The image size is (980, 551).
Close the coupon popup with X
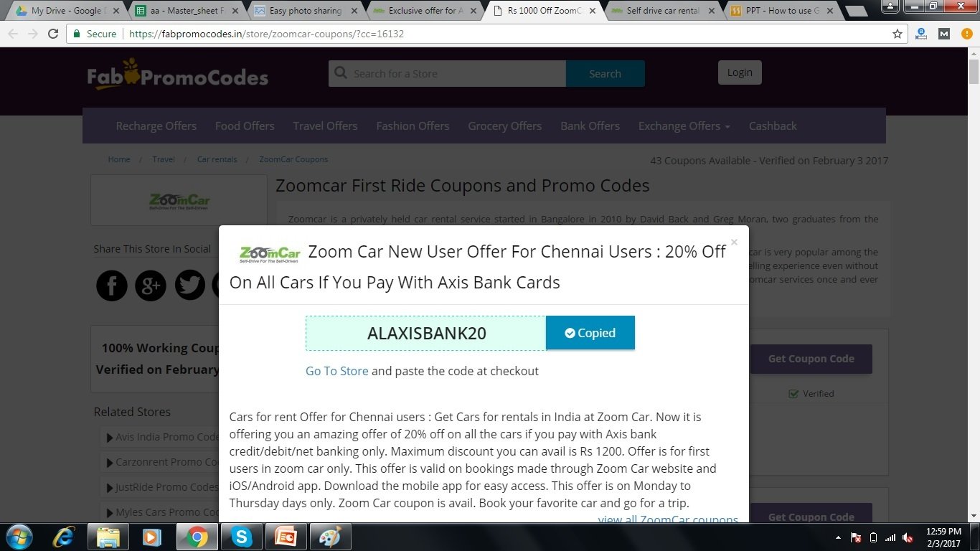(x=734, y=242)
